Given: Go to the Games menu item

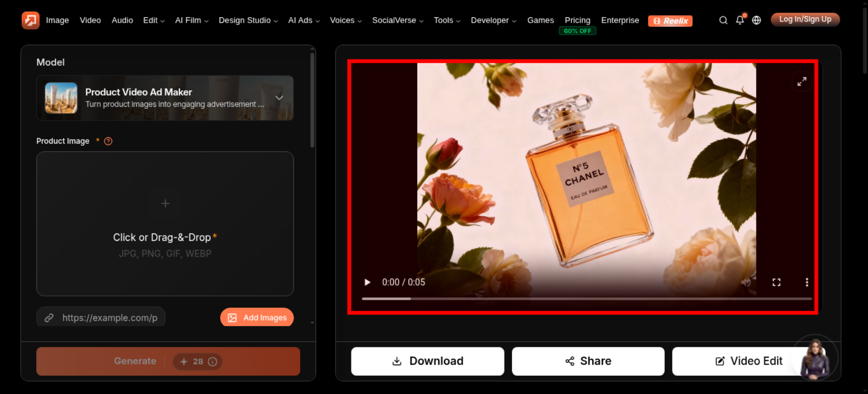Looking at the screenshot, I should point(540,20).
